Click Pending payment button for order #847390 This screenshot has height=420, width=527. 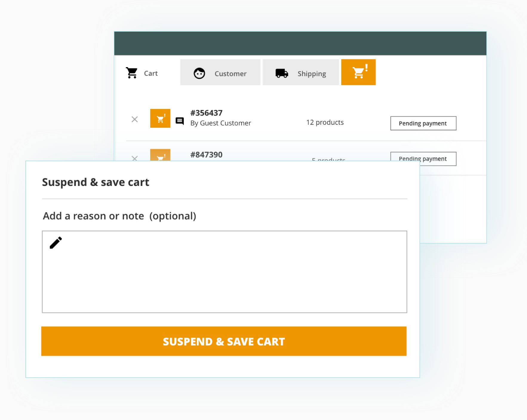423,159
